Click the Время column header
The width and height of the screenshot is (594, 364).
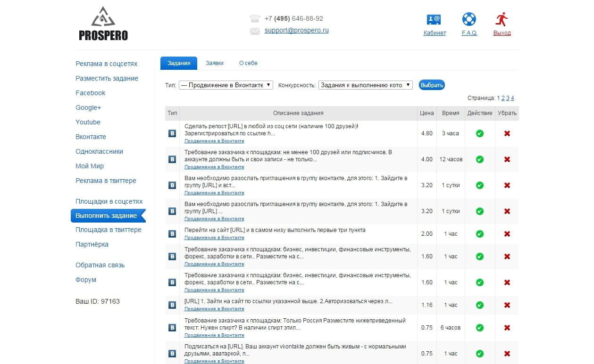coord(451,113)
